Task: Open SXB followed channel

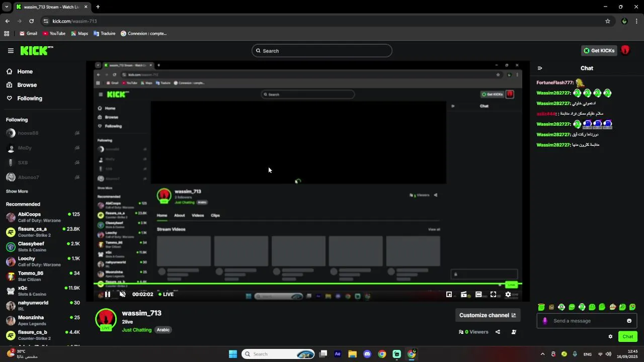Action: (43, 163)
